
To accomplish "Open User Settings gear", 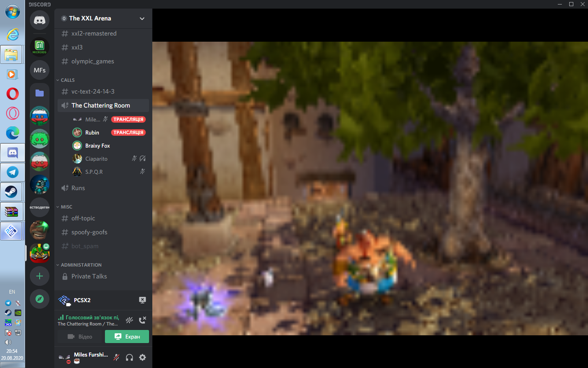I will 142,357.
